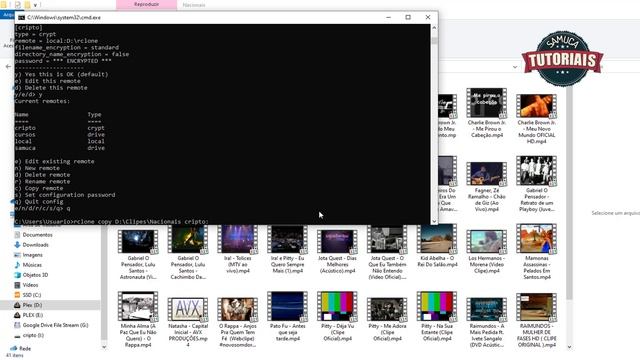Viewport: 640px width, 360px height.
Task: Select Charlie Brown Jr. - Me Pirou o Cabeção.mp4
Action: (x=487, y=113)
